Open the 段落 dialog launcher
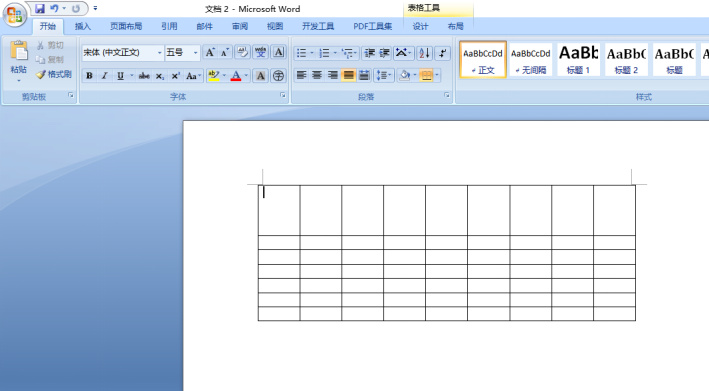The image size is (709, 391). [447, 95]
